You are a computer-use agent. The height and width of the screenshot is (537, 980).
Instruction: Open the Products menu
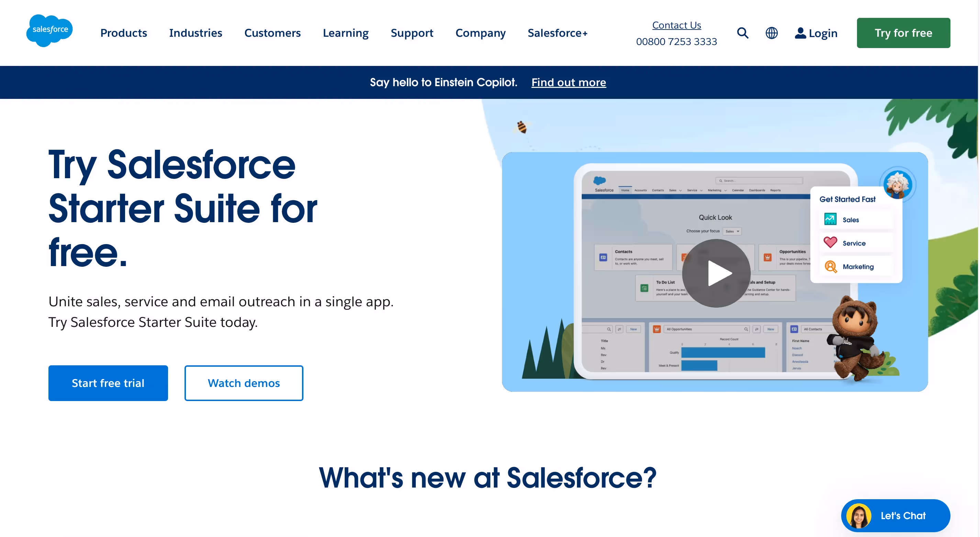[x=124, y=33]
